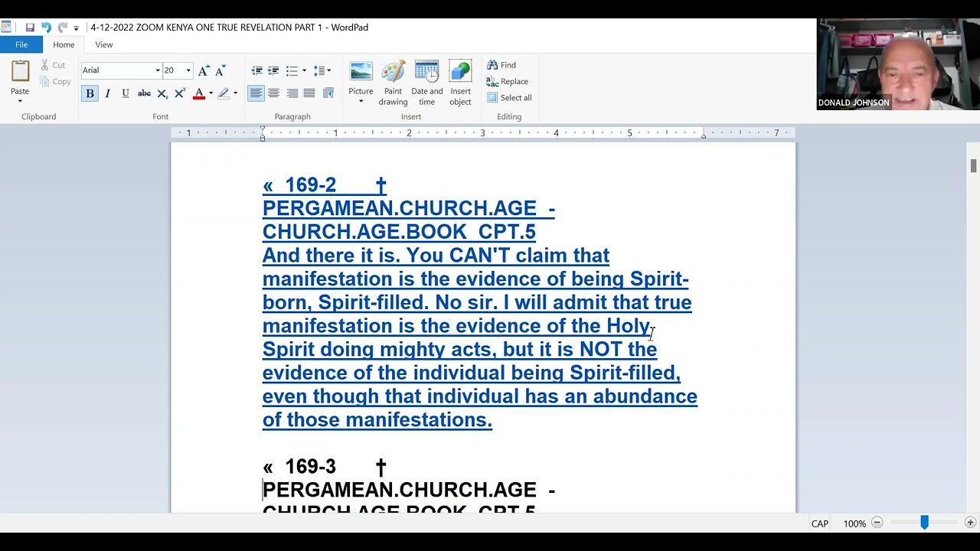980x551 pixels.
Task: Insert Date and time
Action: 426,83
